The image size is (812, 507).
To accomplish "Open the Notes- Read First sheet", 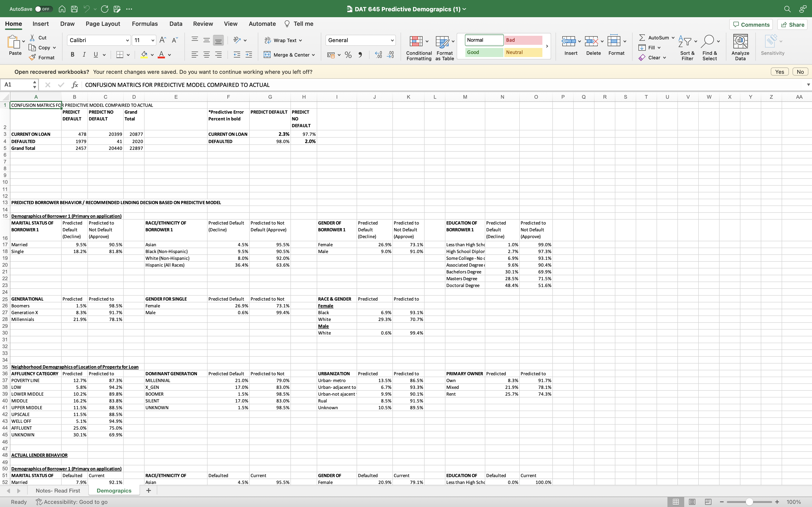I will point(58,490).
